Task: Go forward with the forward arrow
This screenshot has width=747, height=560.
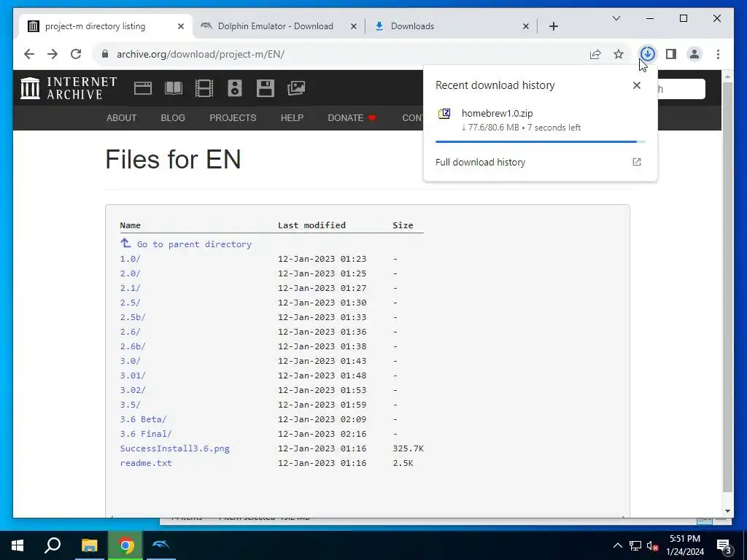Action: click(53, 54)
